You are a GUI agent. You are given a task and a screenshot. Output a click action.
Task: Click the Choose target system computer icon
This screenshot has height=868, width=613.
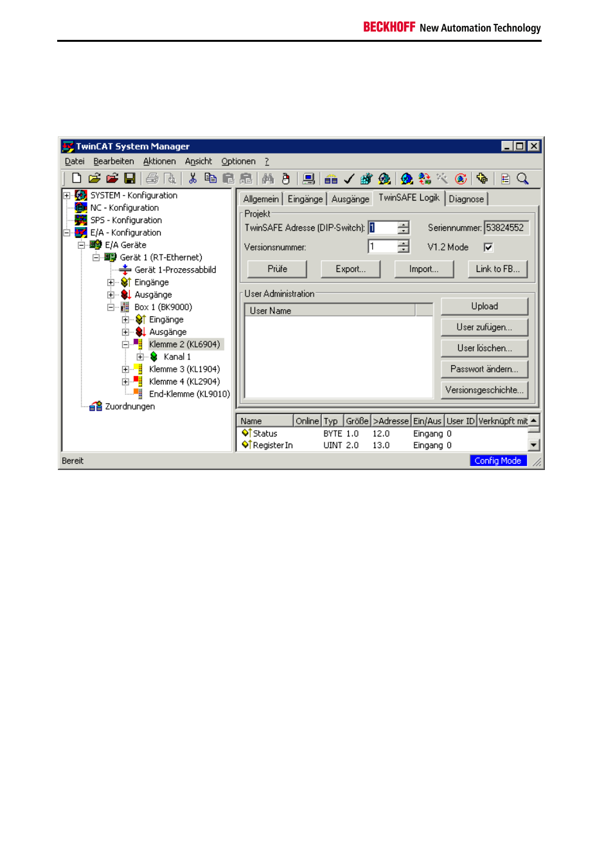click(308, 179)
